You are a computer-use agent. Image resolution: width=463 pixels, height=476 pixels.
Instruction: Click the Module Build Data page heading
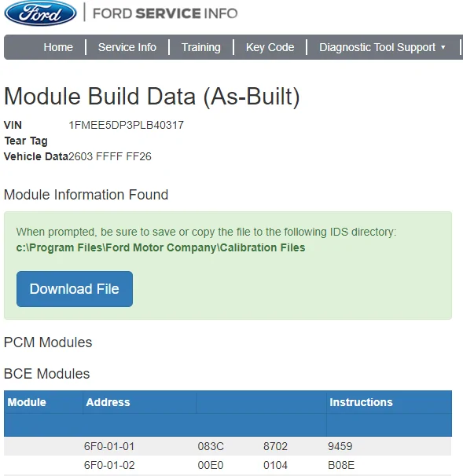pos(152,97)
